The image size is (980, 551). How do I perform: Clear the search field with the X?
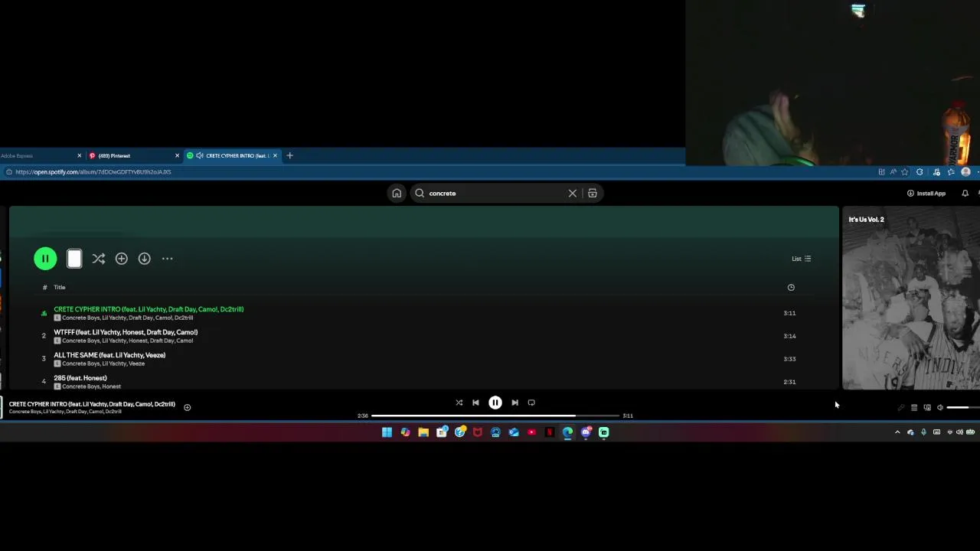pyautogui.click(x=572, y=194)
